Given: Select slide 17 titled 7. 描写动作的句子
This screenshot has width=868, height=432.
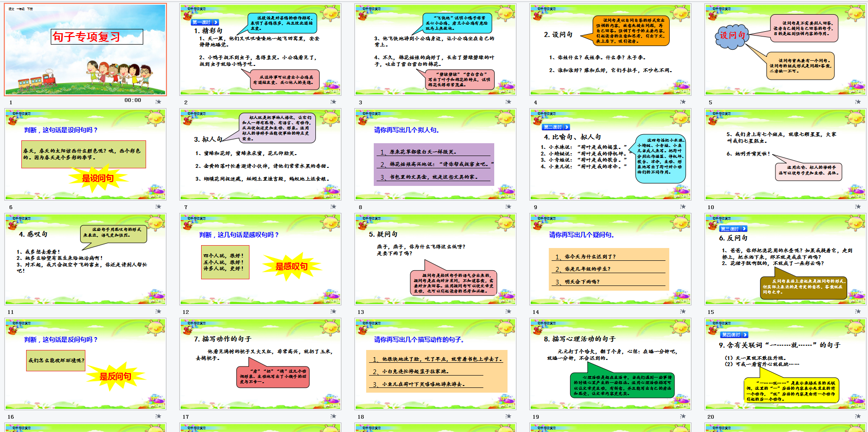Looking at the screenshot, I should coord(260,364).
